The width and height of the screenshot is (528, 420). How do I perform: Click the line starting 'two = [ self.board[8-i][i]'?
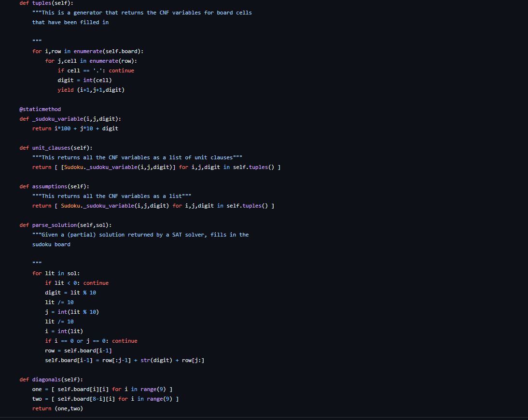coord(105,399)
